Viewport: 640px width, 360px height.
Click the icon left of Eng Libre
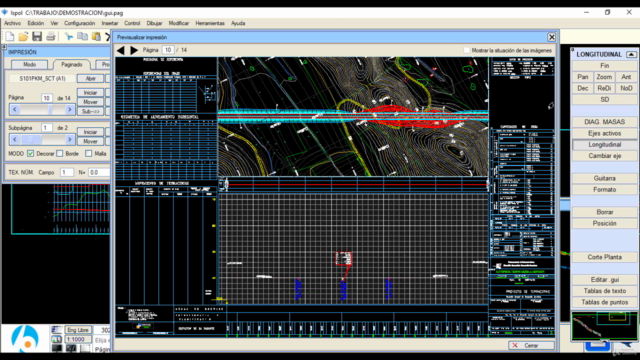point(57,330)
